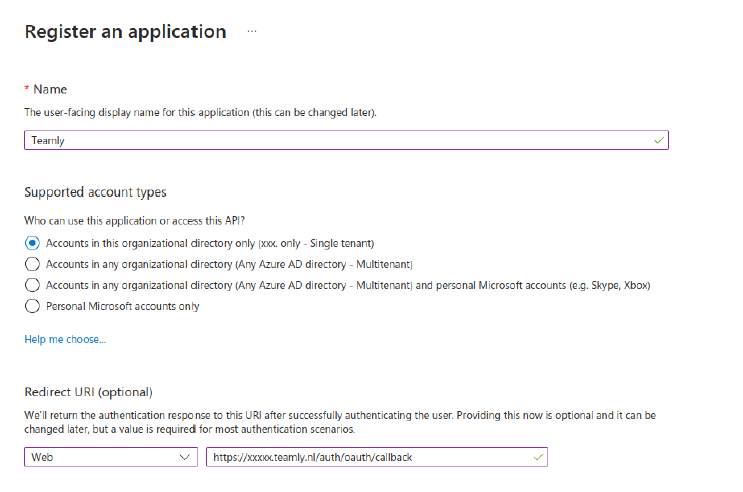
Task: Click the green checkmark in the Name field
Action: (x=658, y=141)
